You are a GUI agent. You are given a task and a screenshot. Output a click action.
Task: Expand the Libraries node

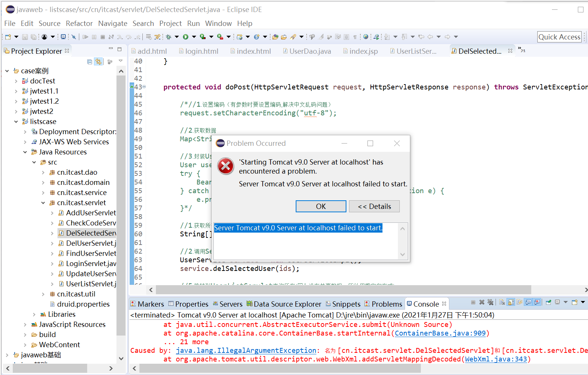pos(34,314)
